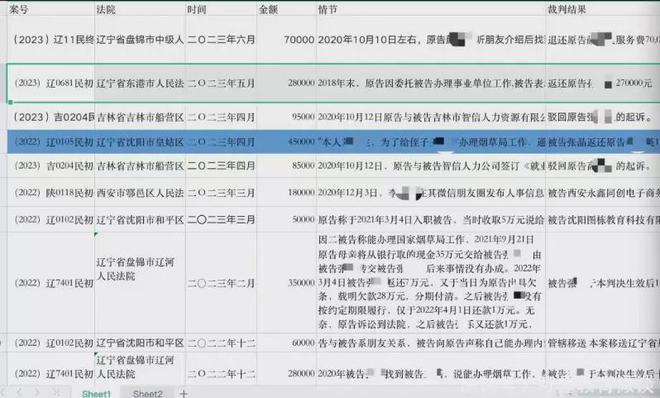Select amount cell 85000
The image size is (660, 398).
[x=287, y=166]
